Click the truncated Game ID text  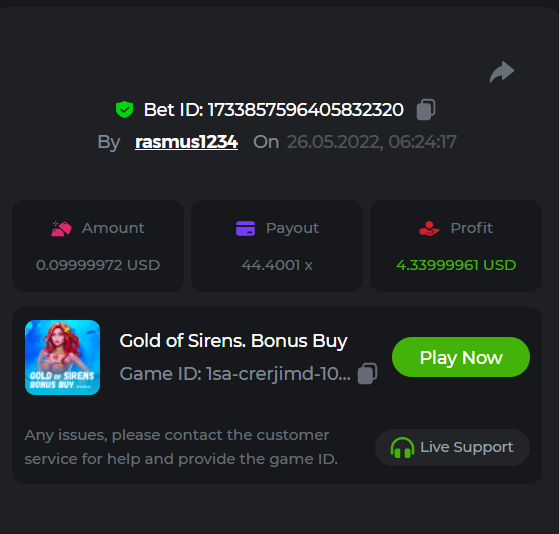235,374
